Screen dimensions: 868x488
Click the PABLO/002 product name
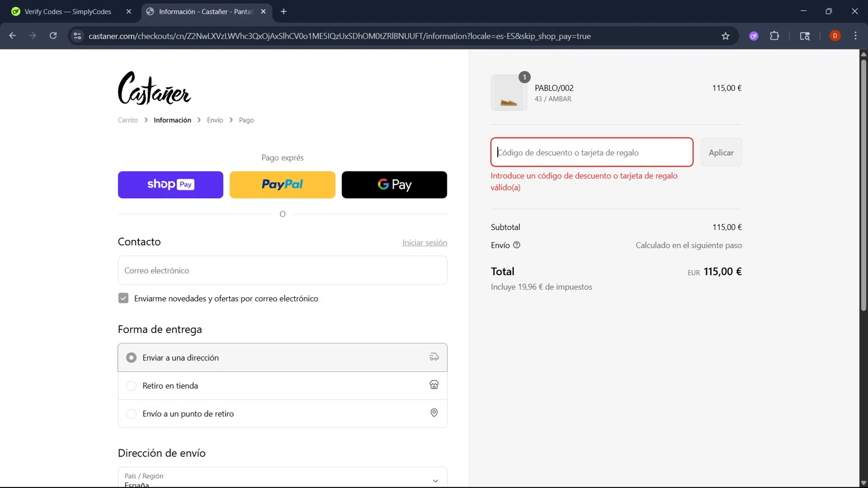tap(554, 88)
